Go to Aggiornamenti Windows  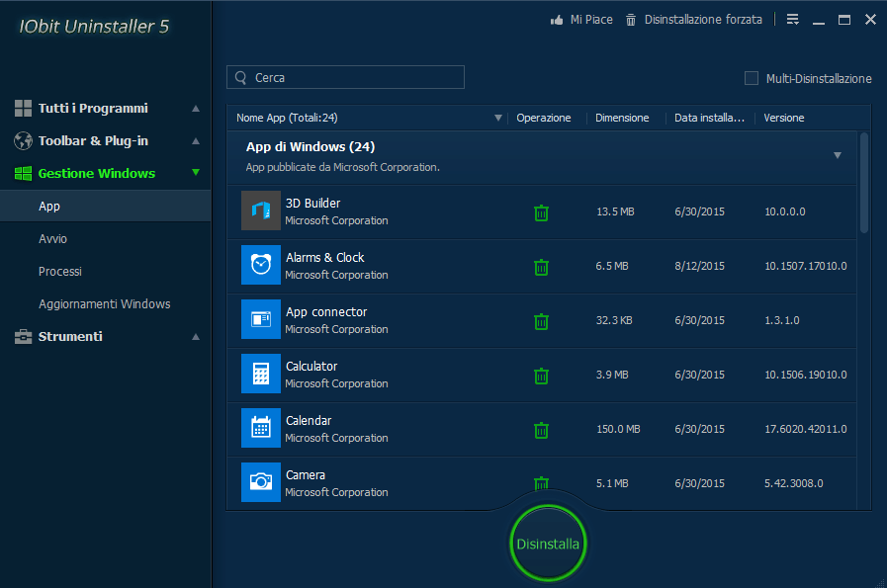point(105,304)
